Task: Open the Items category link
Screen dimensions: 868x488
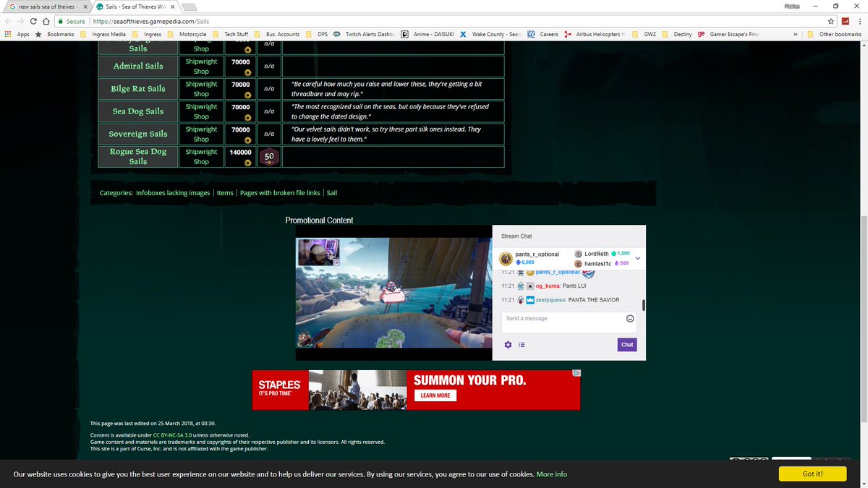Action: point(225,193)
